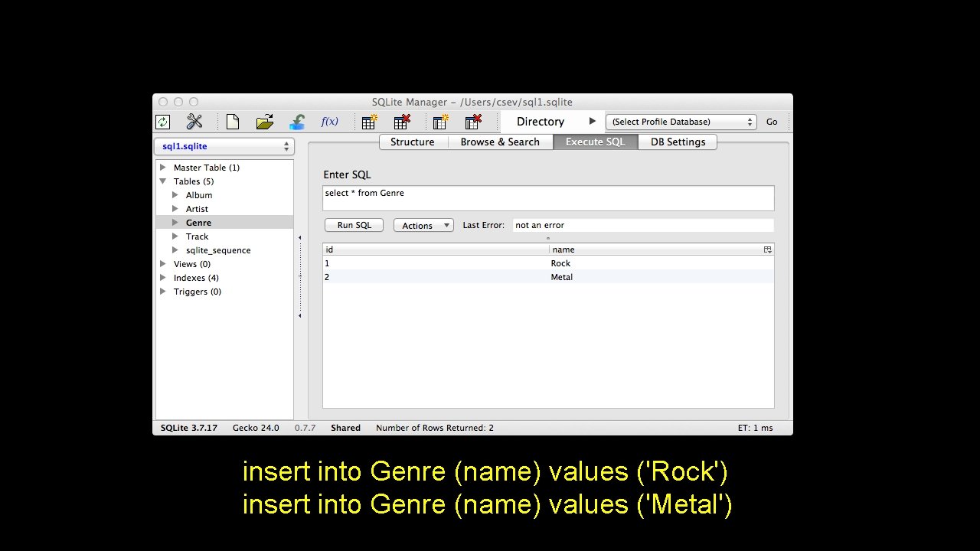
Task: Expand the Genre table entry
Action: [x=175, y=223]
